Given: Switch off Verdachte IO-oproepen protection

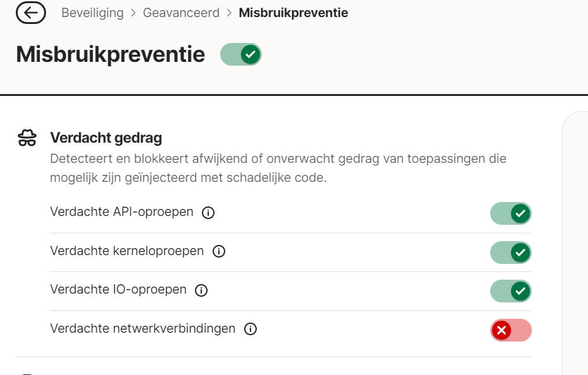Looking at the screenshot, I should [510, 291].
